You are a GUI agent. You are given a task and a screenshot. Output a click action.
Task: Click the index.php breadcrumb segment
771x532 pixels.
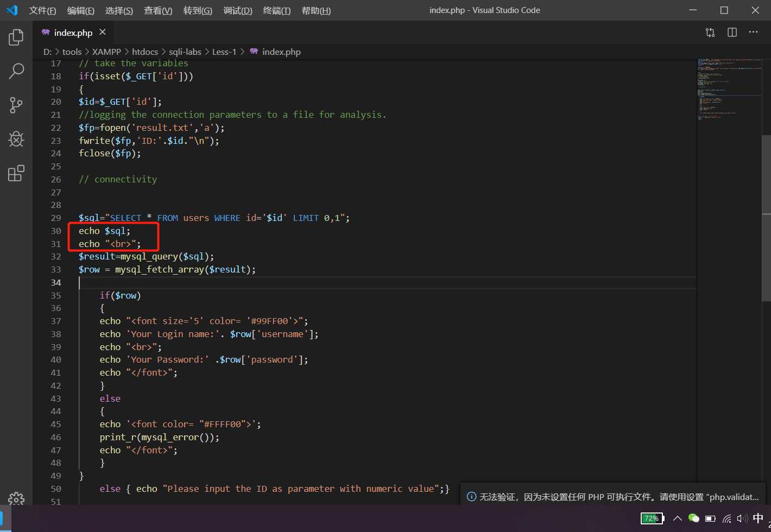tap(281, 52)
